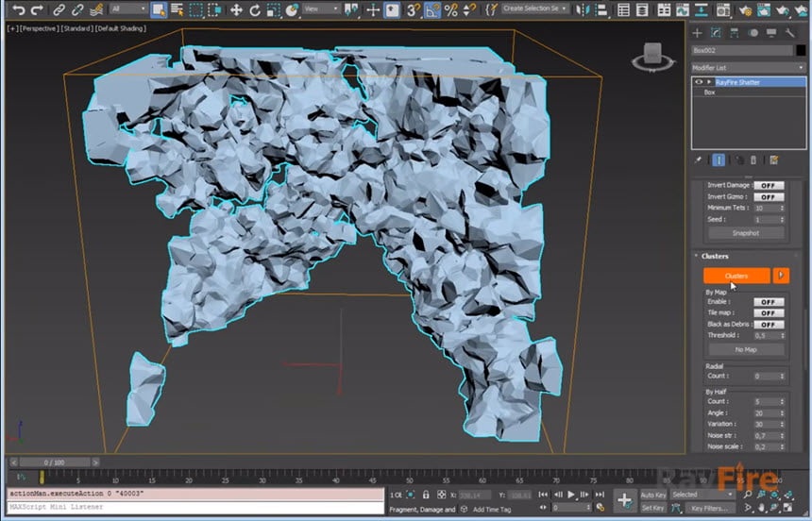The height and width of the screenshot is (521, 812).
Task: Open the viewport [+] menu
Action: pyautogui.click(x=11, y=28)
